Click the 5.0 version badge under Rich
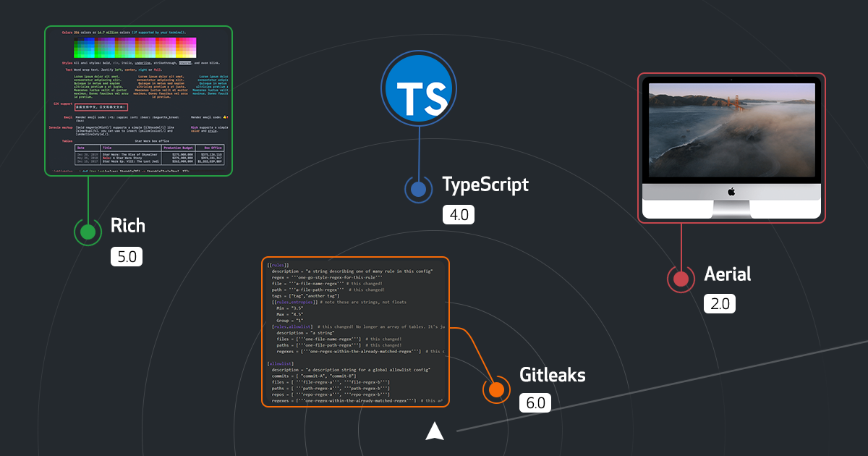Image resolution: width=868 pixels, height=456 pixels. click(127, 256)
